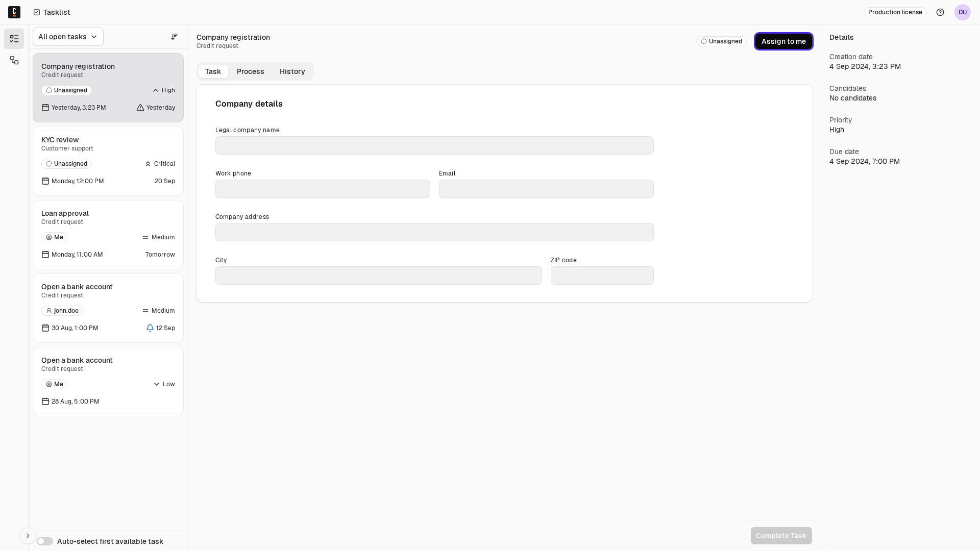This screenshot has width=980, height=551.
Task: Click the Unassigned tag on KYC review card
Action: coord(67,164)
